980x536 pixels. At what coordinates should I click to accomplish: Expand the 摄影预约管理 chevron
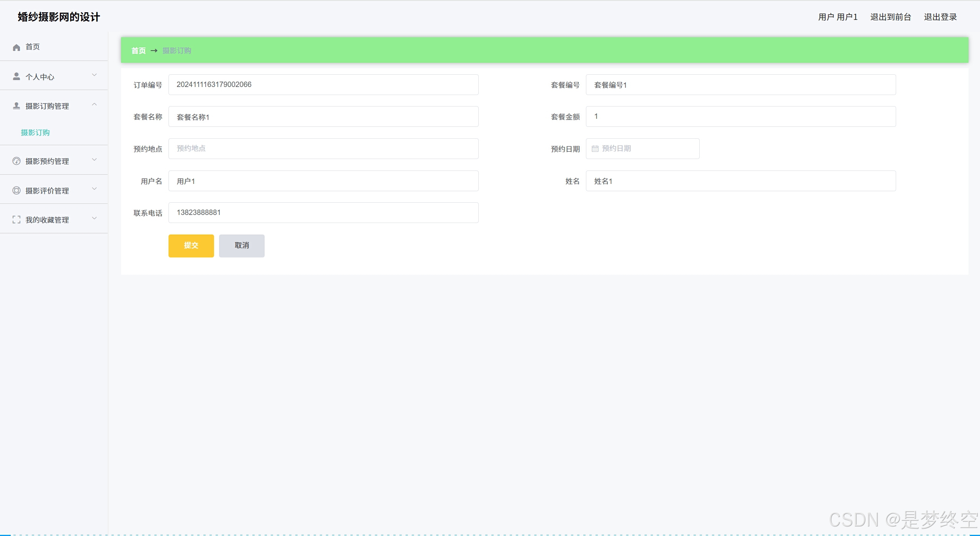[x=94, y=159]
